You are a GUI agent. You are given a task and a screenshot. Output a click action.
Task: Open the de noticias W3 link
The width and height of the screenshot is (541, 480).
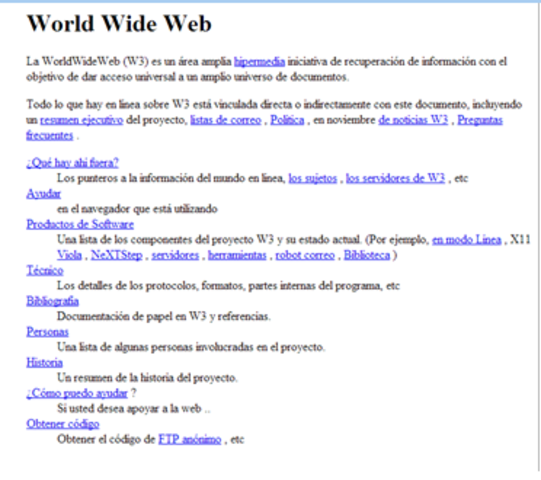[413, 120]
